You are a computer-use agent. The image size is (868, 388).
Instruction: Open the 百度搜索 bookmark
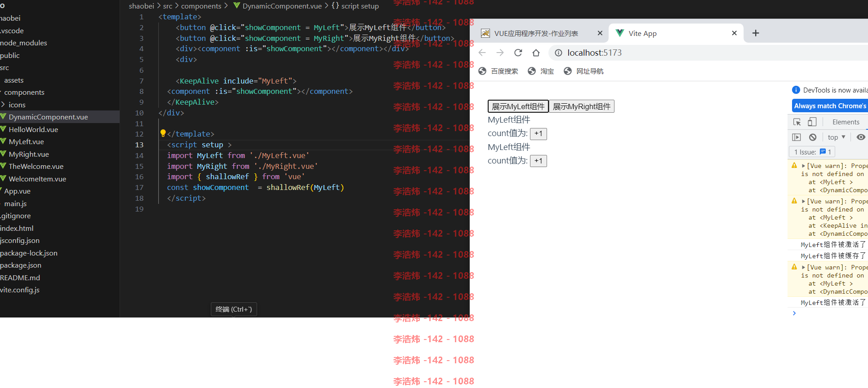point(499,71)
